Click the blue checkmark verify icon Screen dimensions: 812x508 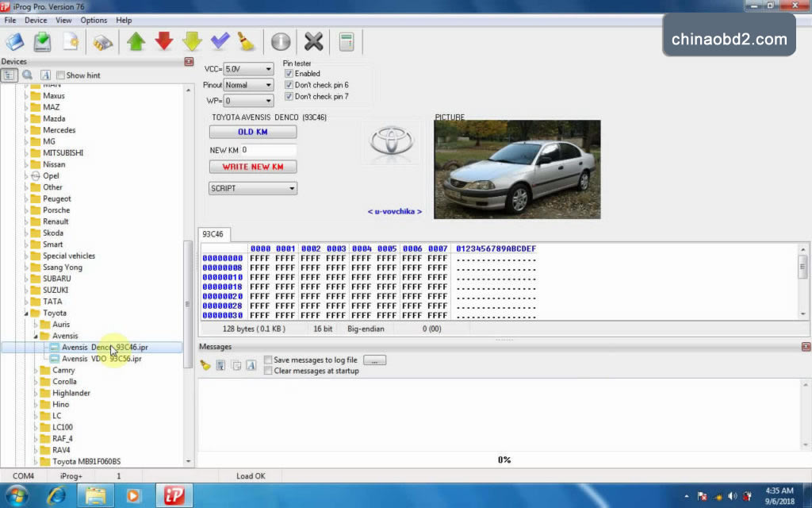click(x=220, y=41)
